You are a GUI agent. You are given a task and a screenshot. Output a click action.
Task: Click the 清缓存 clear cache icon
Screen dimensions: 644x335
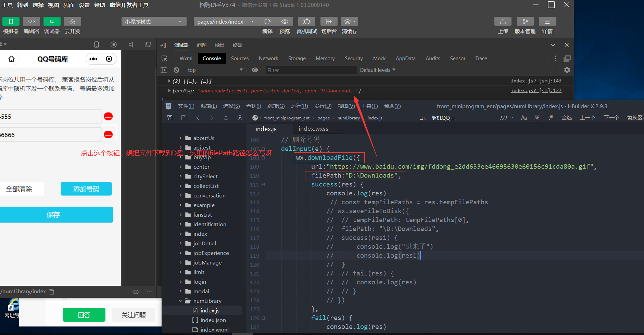coord(350,21)
